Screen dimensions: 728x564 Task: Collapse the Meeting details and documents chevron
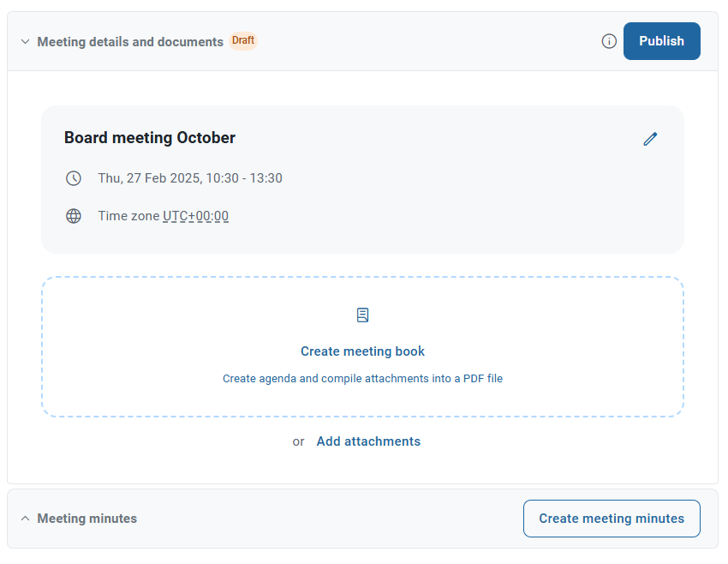click(x=25, y=41)
